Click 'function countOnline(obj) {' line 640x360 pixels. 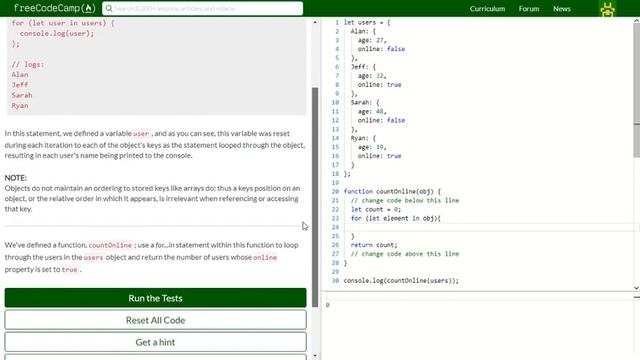392,191
